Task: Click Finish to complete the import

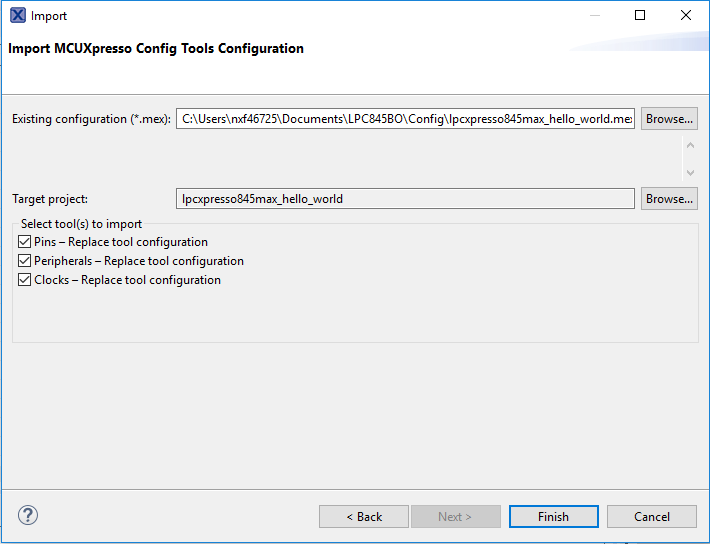Action: click(553, 517)
